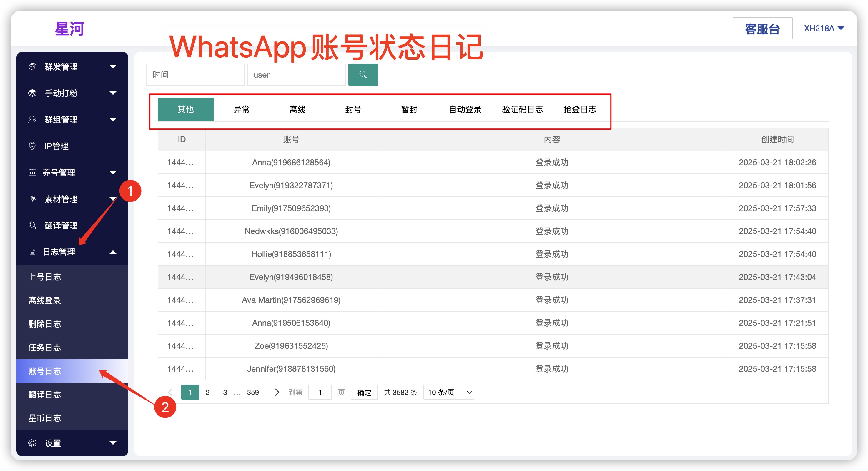
Task: Open the XH218A user dropdown
Action: coord(824,28)
